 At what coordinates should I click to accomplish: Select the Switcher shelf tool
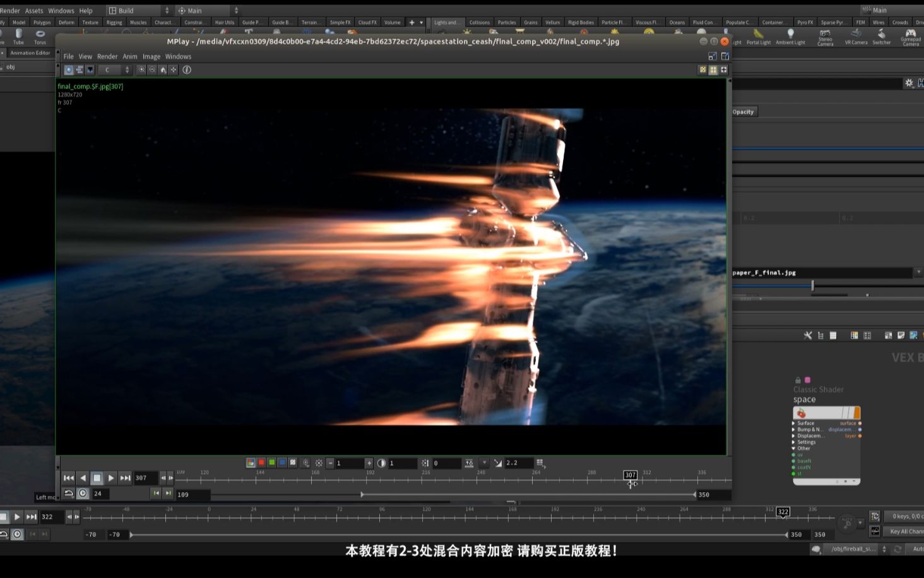click(x=882, y=37)
